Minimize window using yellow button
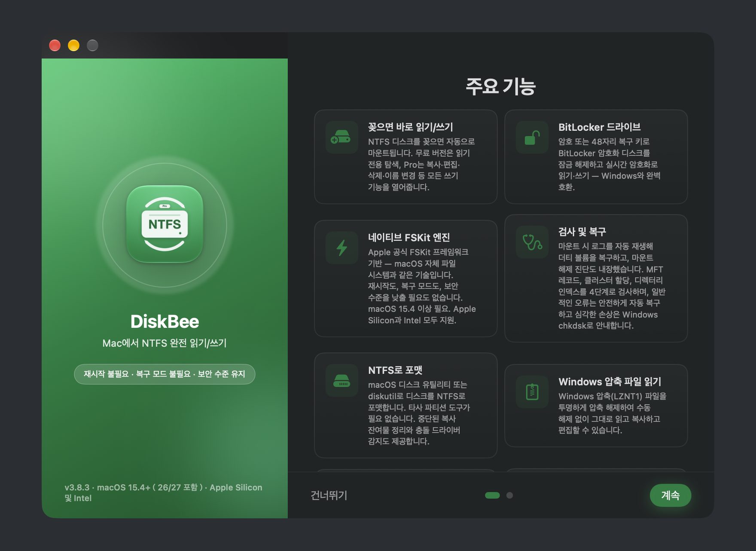756x551 pixels. pyautogui.click(x=74, y=45)
